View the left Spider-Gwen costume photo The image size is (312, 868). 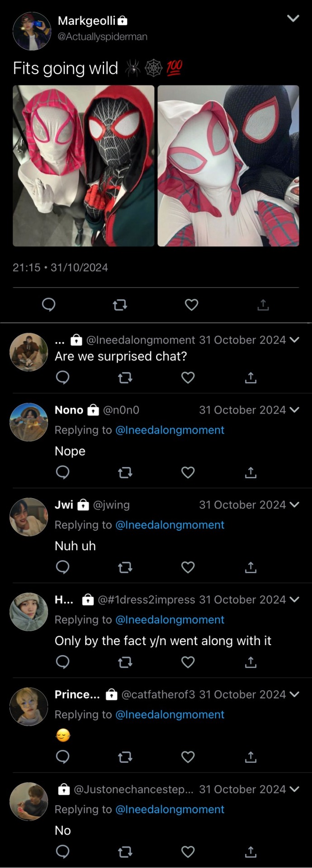point(84,166)
